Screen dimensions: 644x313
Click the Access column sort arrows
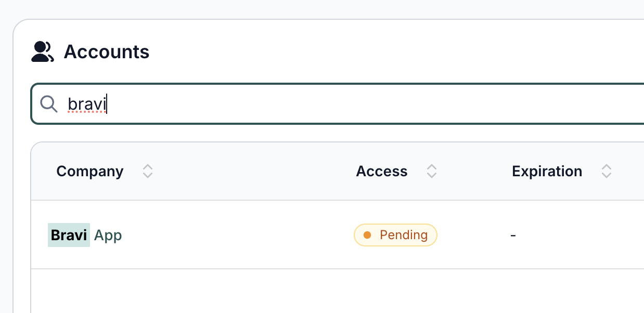point(431,171)
